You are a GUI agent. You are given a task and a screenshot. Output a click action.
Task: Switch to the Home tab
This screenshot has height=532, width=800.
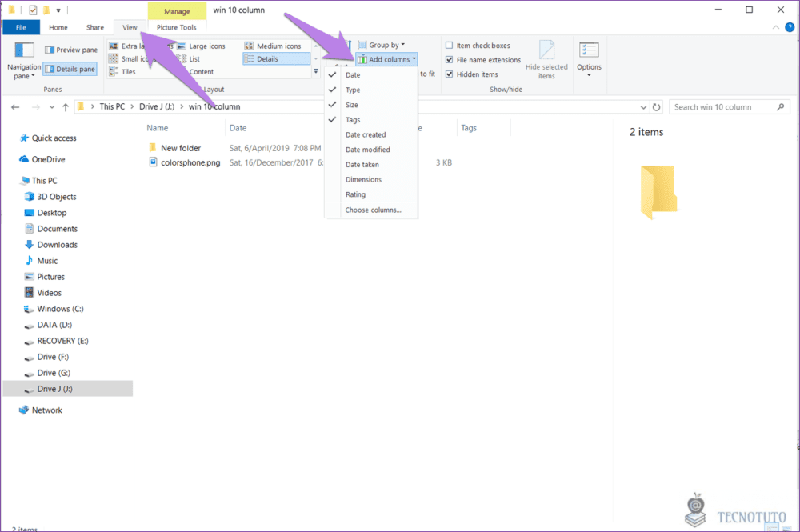pos(58,27)
